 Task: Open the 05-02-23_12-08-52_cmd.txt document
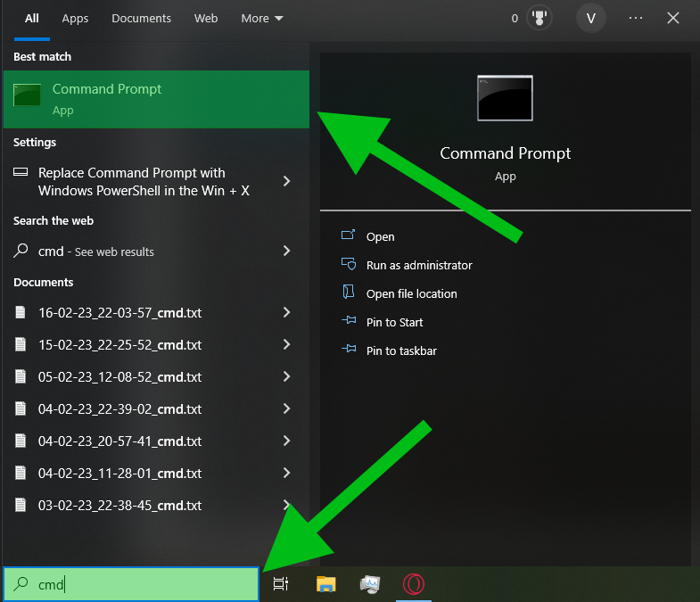click(119, 377)
